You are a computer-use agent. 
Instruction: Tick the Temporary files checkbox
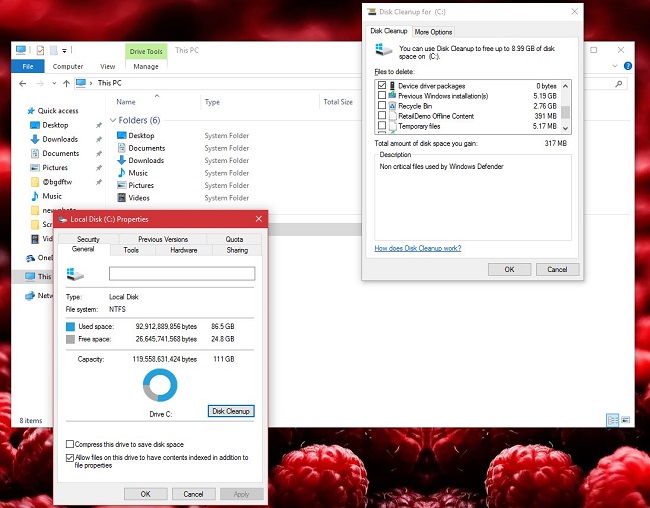pyautogui.click(x=382, y=125)
